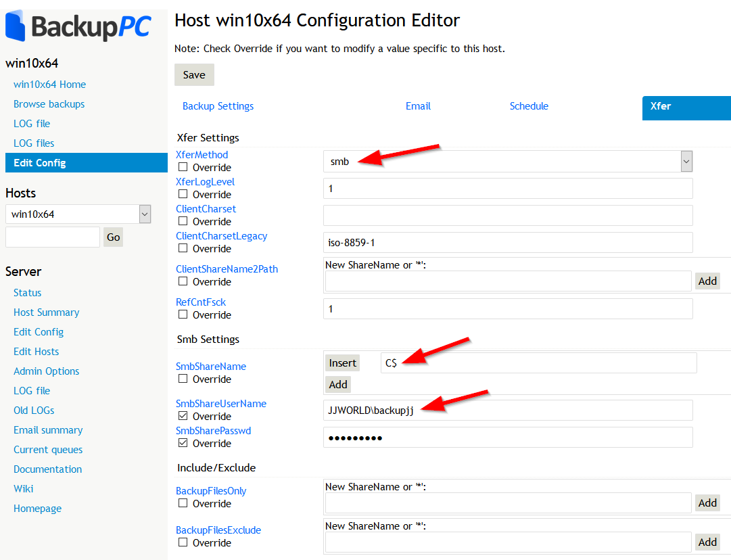Open the Schedule tab
Screen dimensions: 731x560
point(529,106)
